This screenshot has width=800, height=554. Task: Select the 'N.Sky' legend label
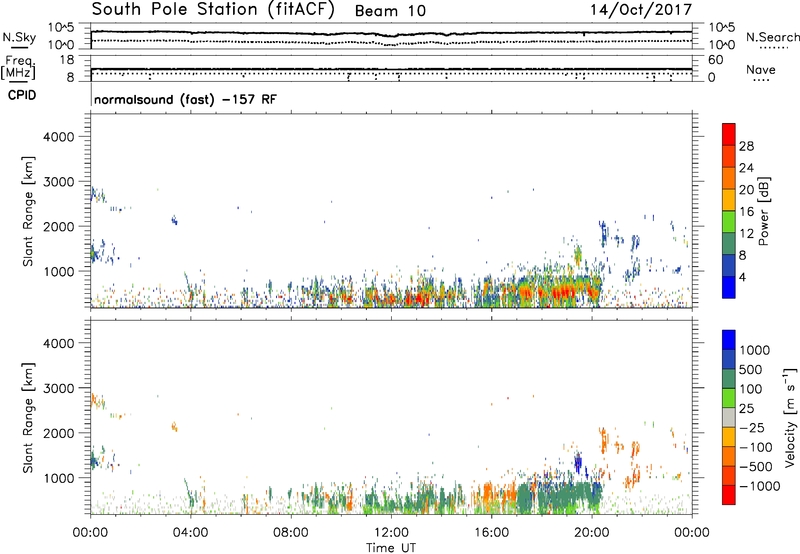click(19, 37)
